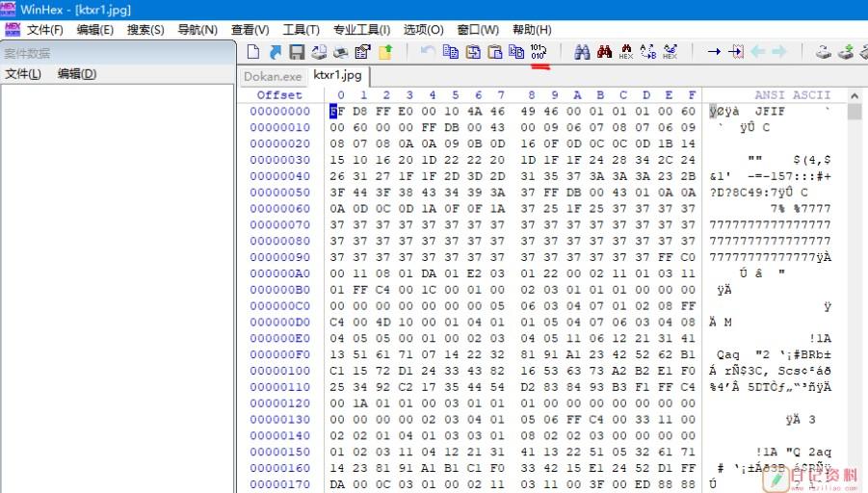
Task: Save the file with floppy disk icon
Action: (x=297, y=52)
